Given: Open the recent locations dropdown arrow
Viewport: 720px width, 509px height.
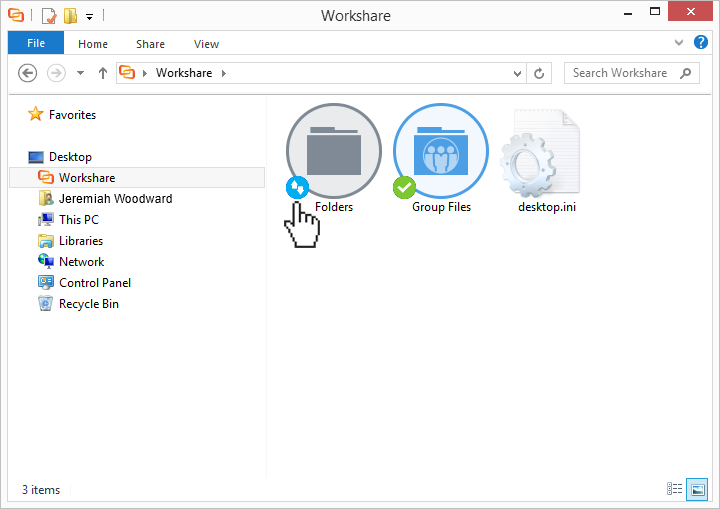Looking at the screenshot, I should [81, 73].
